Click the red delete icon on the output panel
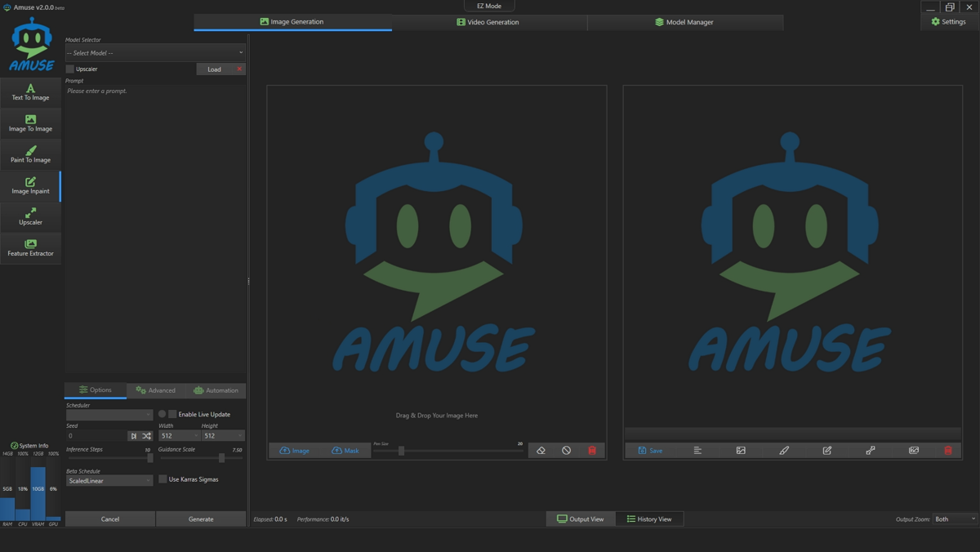 coord(947,450)
